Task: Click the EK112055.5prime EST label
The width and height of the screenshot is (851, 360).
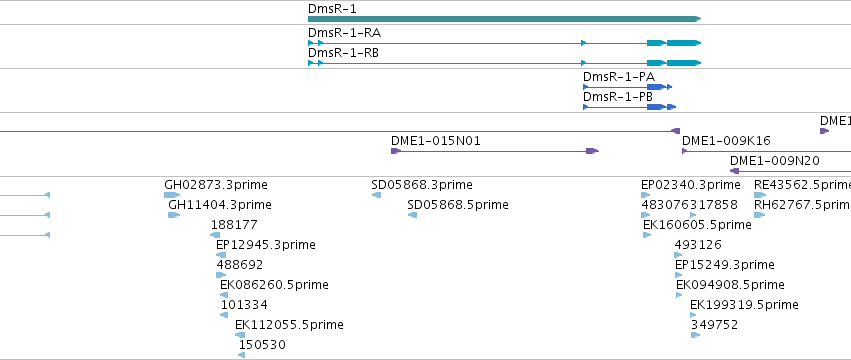Action: [289, 325]
